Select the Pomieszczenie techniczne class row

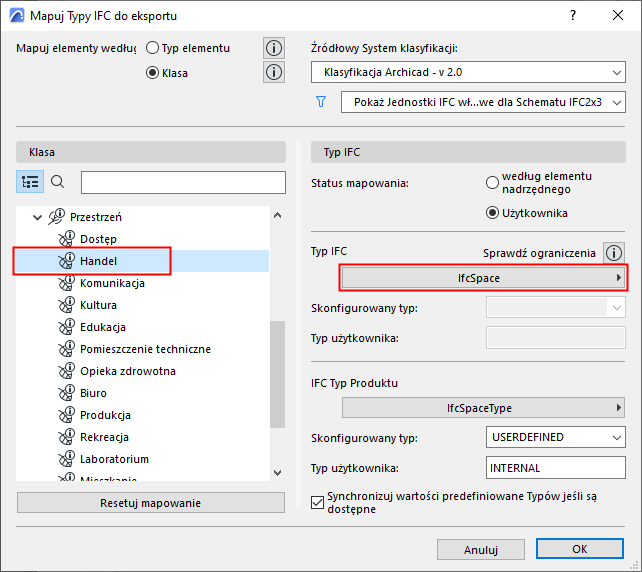142,349
